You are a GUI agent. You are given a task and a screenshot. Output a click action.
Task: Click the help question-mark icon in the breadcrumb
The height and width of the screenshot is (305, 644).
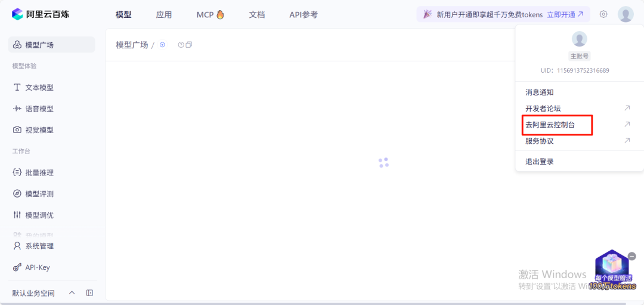point(181,45)
